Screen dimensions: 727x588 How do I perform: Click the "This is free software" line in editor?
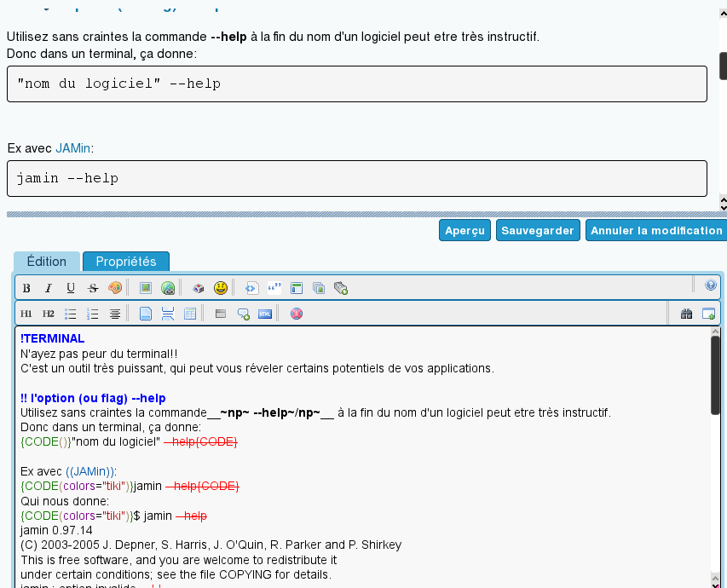click(x=178, y=560)
